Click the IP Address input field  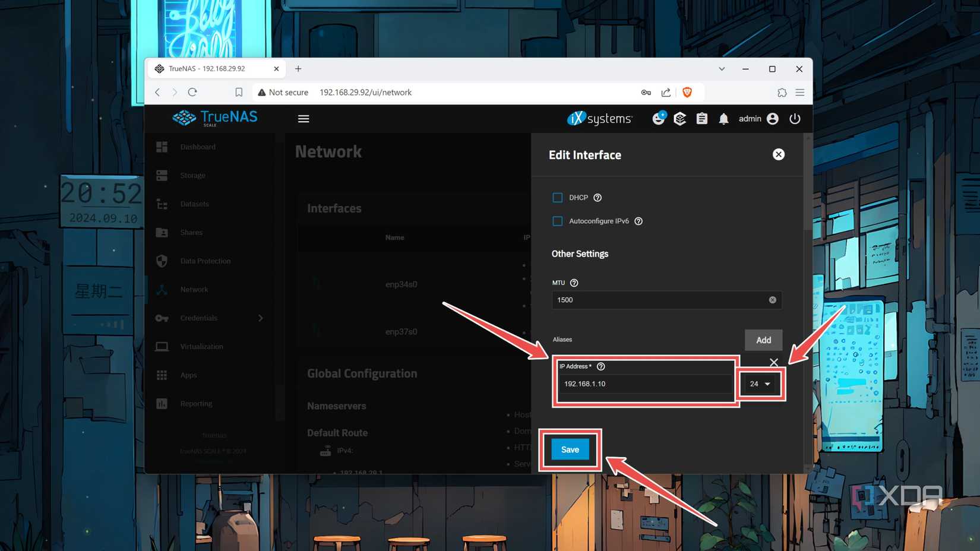click(x=646, y=384)
